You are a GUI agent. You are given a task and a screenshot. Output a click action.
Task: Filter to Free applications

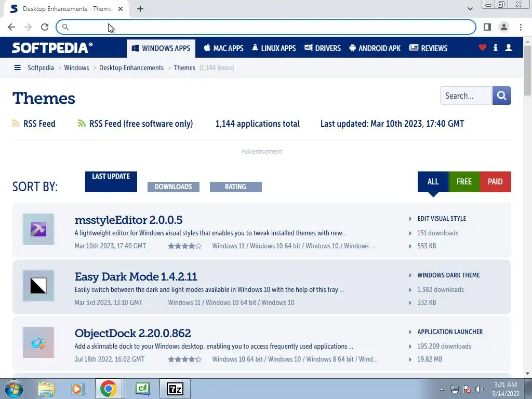(464, 182)
